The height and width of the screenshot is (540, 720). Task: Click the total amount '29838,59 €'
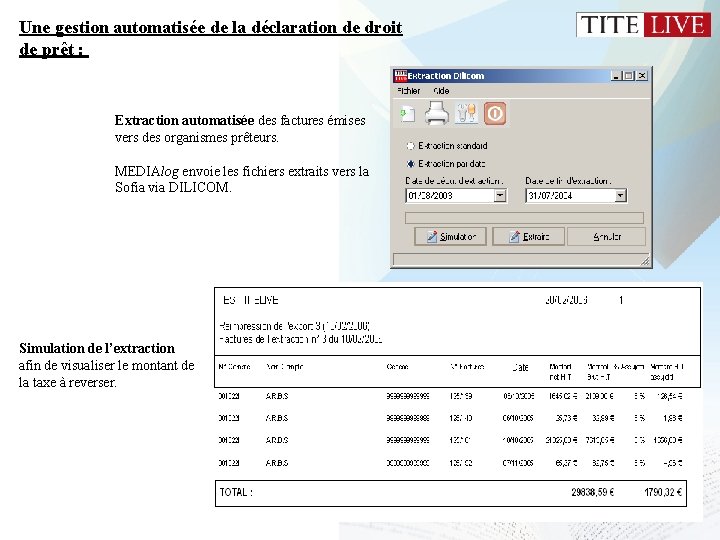pos(592,492)
